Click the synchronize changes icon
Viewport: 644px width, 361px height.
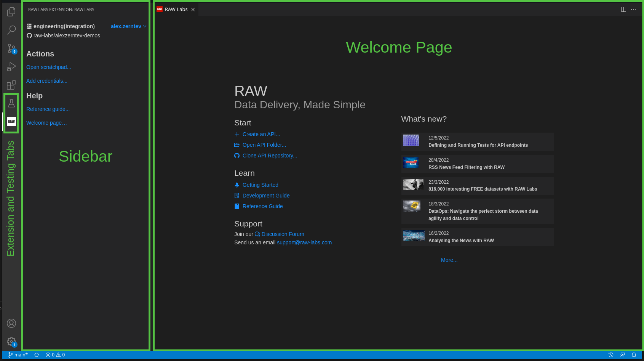[37, 355]
